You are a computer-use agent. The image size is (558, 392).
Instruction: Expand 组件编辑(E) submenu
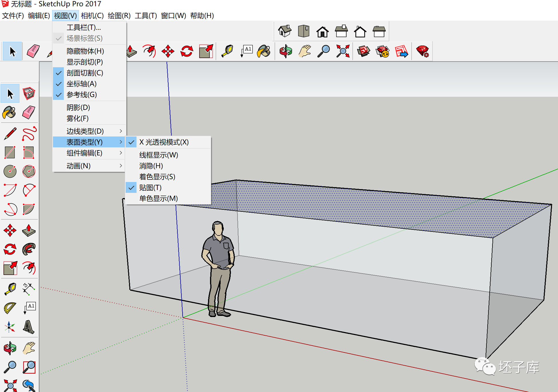89,153
